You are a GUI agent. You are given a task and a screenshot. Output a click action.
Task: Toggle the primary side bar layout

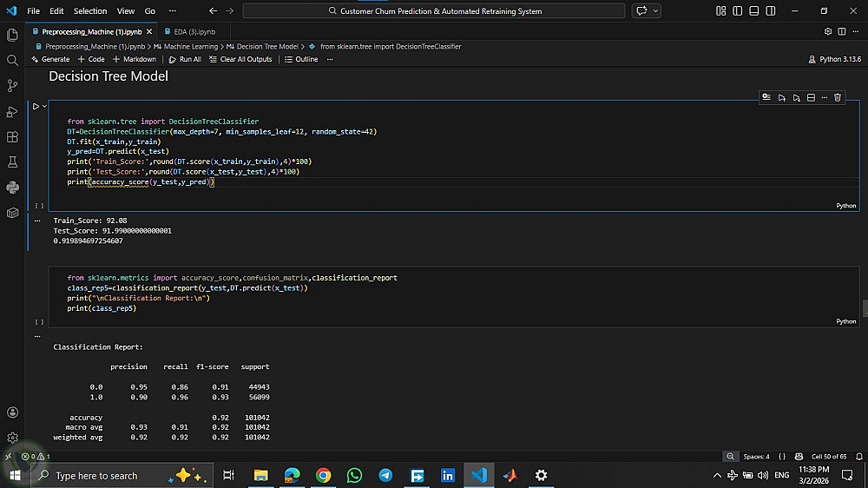736,11
